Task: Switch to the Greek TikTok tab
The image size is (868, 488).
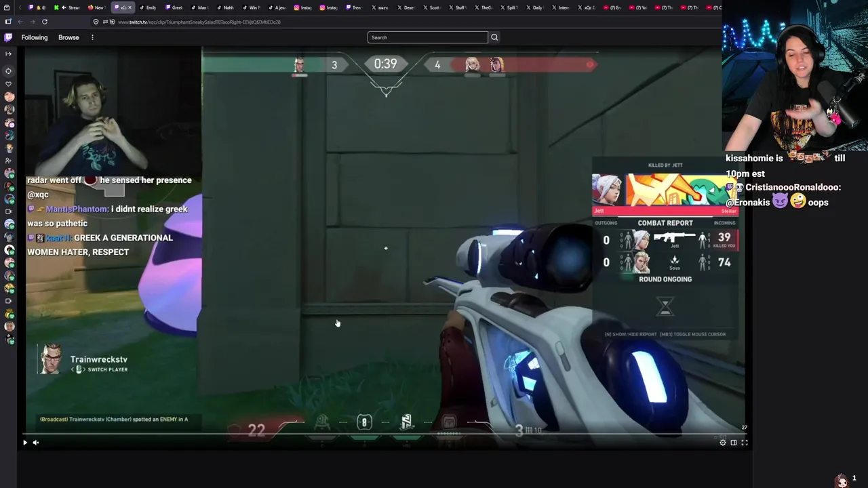Action: pos(174,7)
